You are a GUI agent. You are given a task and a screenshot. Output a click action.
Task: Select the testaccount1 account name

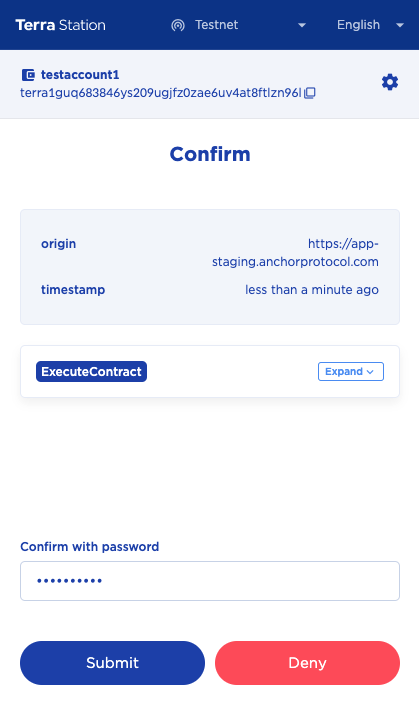[x=80, y=74]
